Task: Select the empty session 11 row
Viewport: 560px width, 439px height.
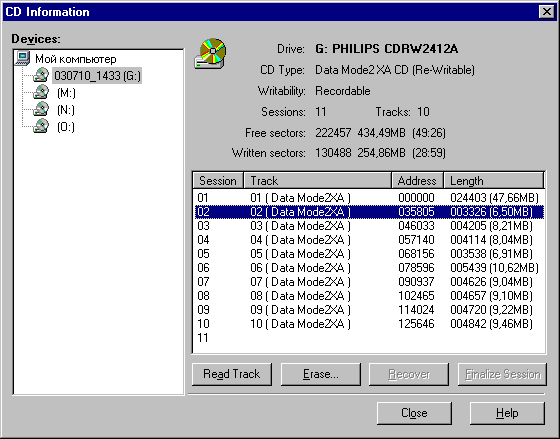Action: click(x=369, y=338)
